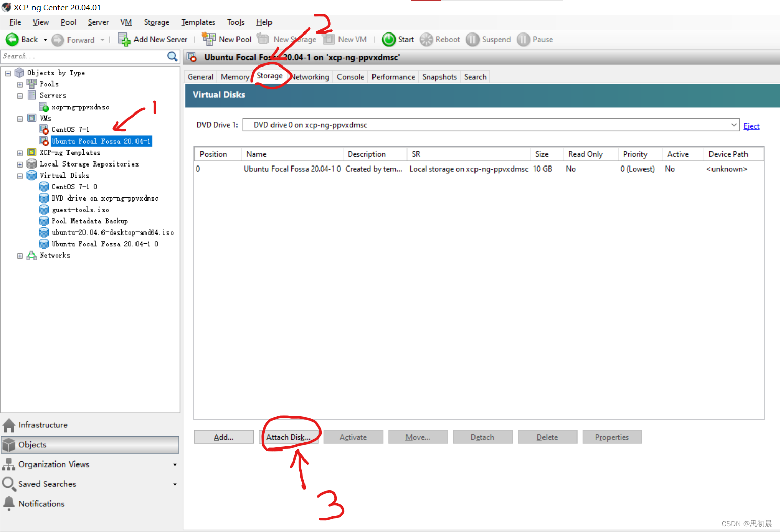Open the File menu

(x=15, y=22)
